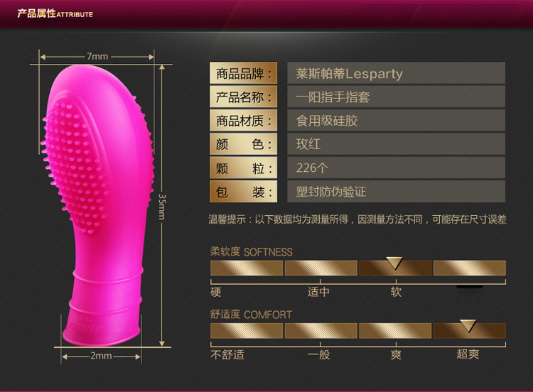
Task: Click the last segment of the softness bar
Action: [469, 268]
